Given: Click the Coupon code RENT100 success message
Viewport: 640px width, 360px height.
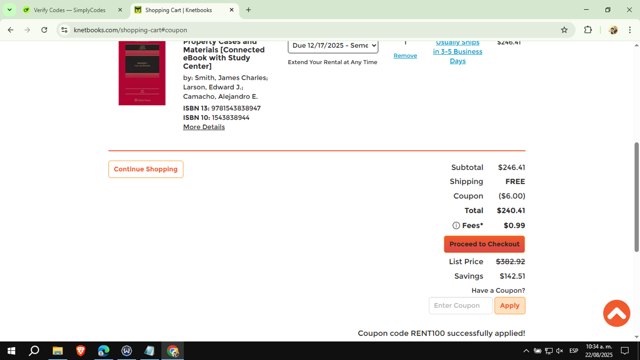Looking at the screenshot, I should [441, 333].
